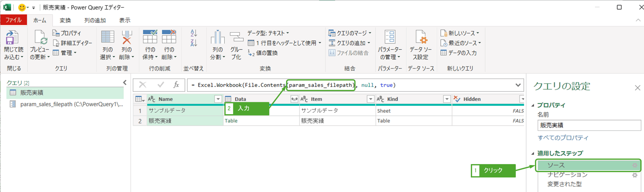Image resolution: width=644 pixels, height=192 pixels.
Task: Click the Group By (グループ化) icon
Action: pyautogui.click(x=236, y=38)
